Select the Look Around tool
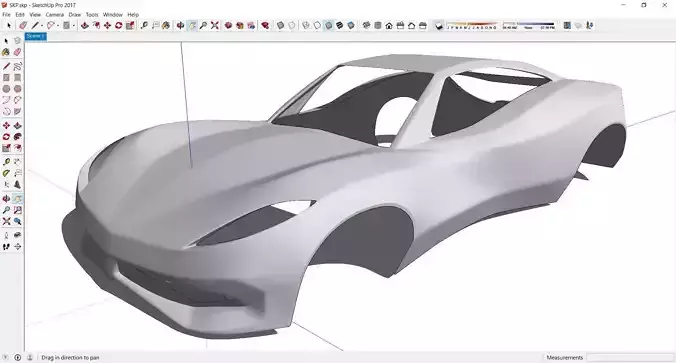The width and height of the screenshot is (676, 363). pos(17,235)
